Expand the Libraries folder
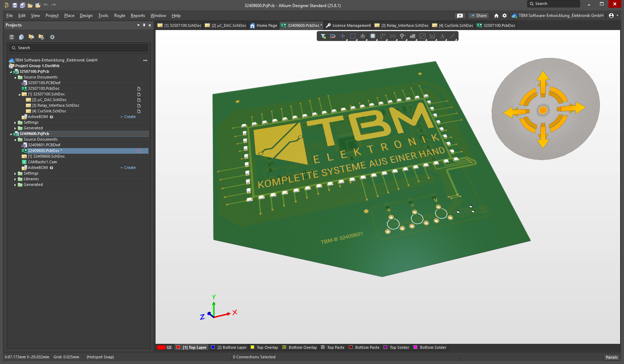The width and height of the screenshot is (624, 364). (15, 179)
